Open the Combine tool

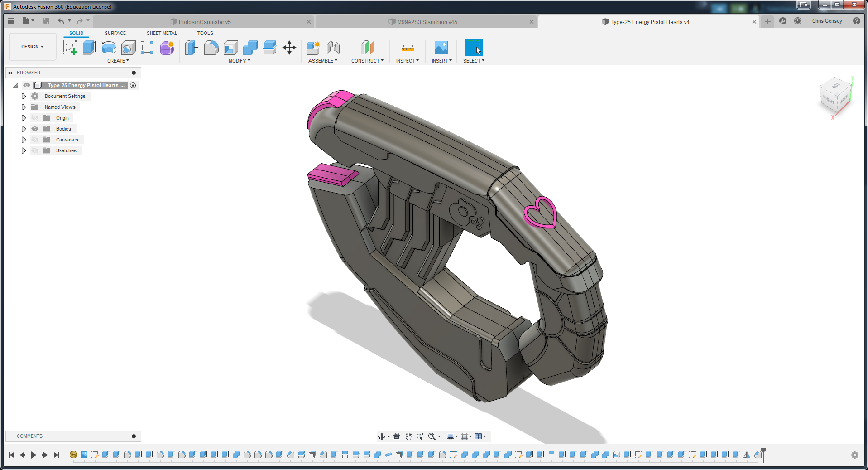point(250,48)
